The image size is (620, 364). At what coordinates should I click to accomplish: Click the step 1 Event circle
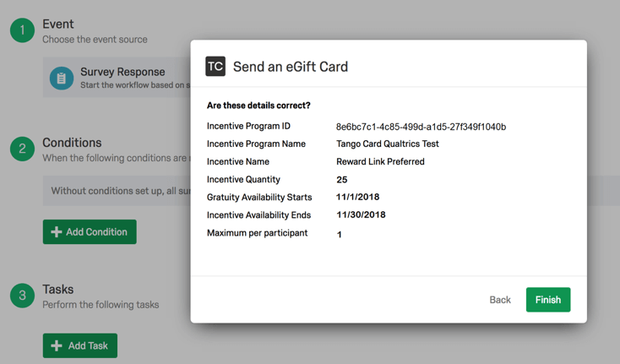[23, 30]
